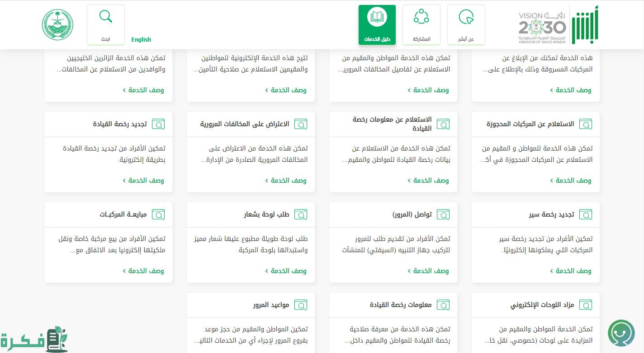Click icon beside مزاد اللوحات الإلكتروني
Viewport: 644px width, 353px height.
[x=586, y=305]
